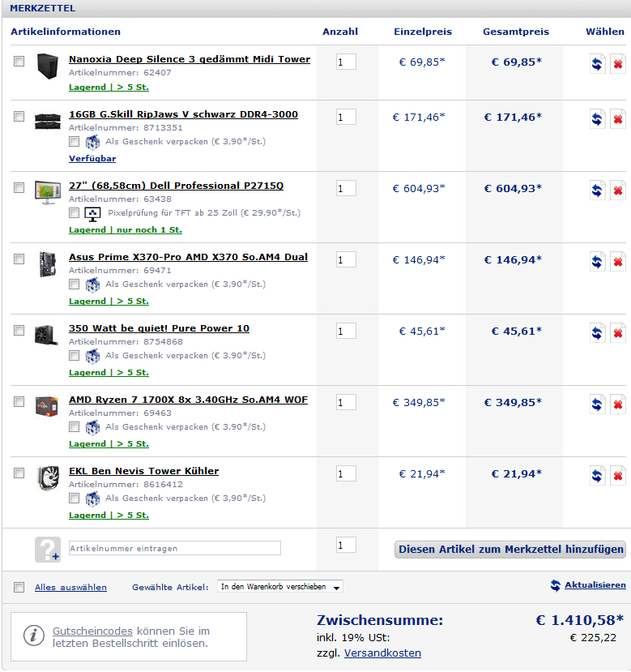This screenshot has width=631, height=672.
Task: Click quantity field for Nanoxia Deep Silence 3
Action: 346,62
